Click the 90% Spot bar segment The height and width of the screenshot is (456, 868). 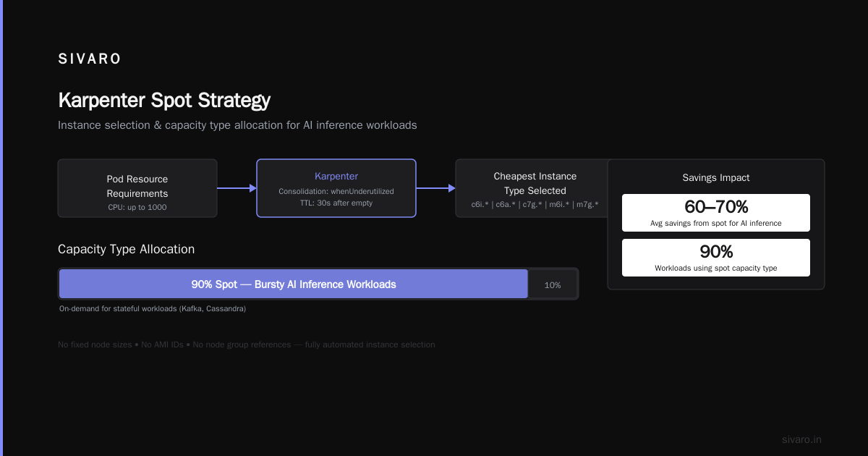pos(294,284)
